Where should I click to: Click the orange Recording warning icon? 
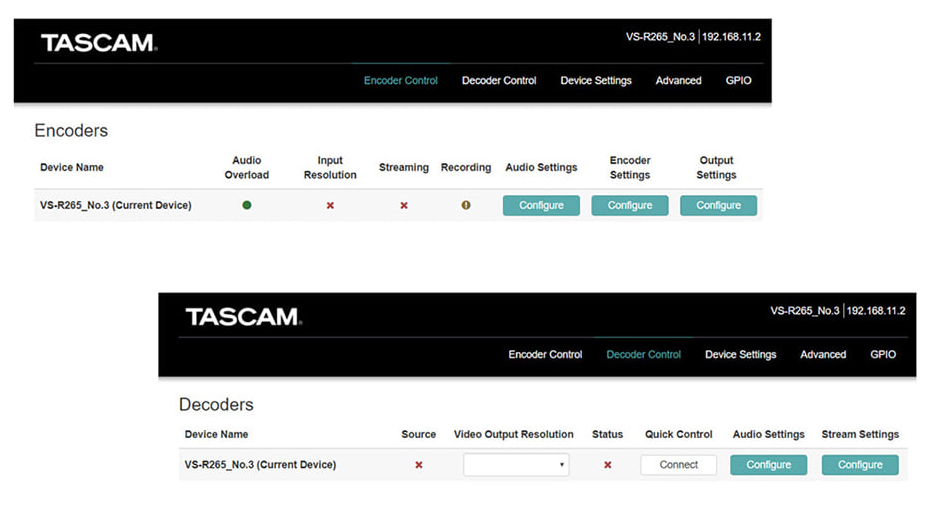466,205
